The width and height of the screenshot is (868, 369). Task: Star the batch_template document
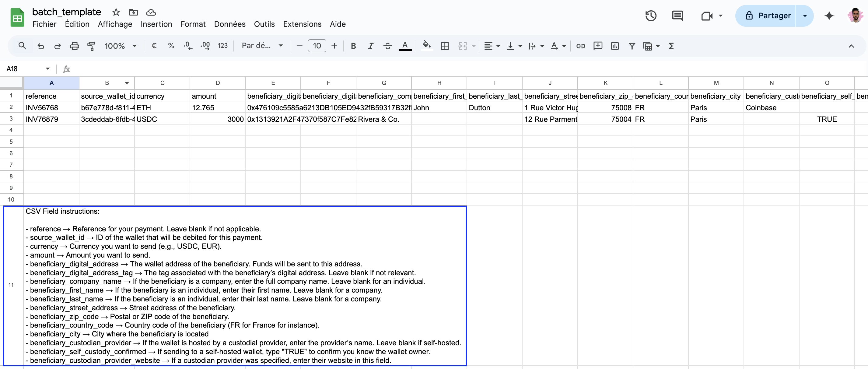pos(116,12)
